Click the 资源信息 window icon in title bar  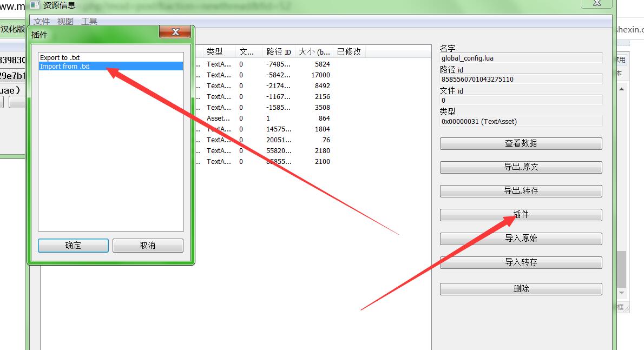35,5
